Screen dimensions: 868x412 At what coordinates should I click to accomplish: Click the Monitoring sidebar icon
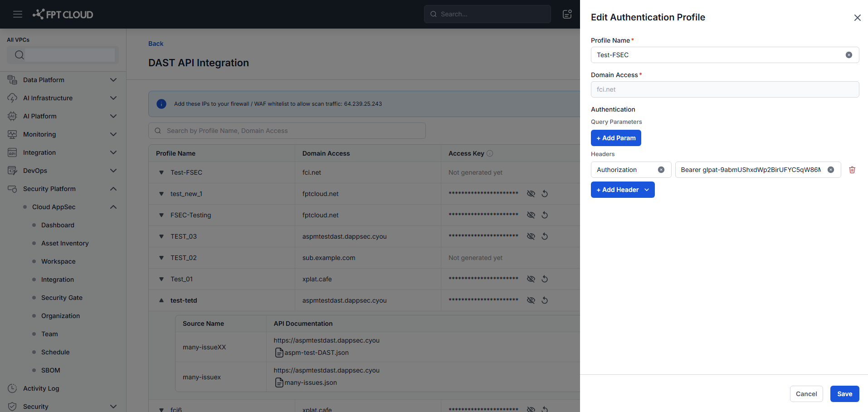click(12, 134)
